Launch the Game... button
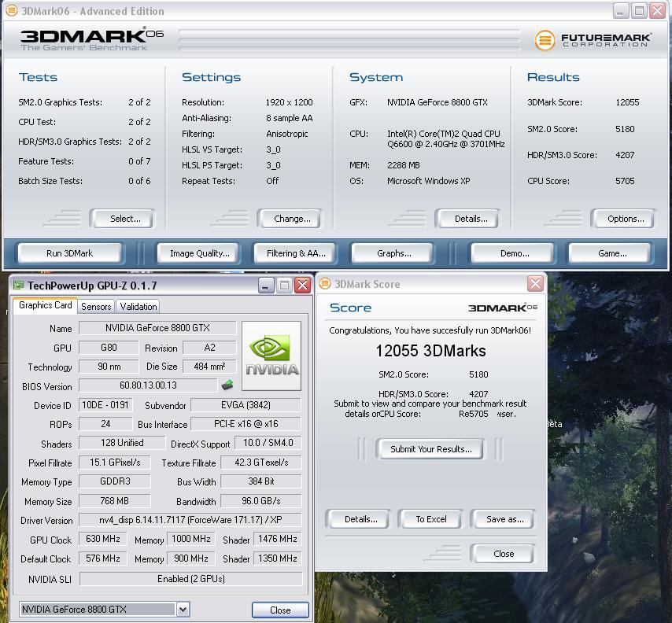Viewport: 672px width, 623px height. [x=612, y=253]
